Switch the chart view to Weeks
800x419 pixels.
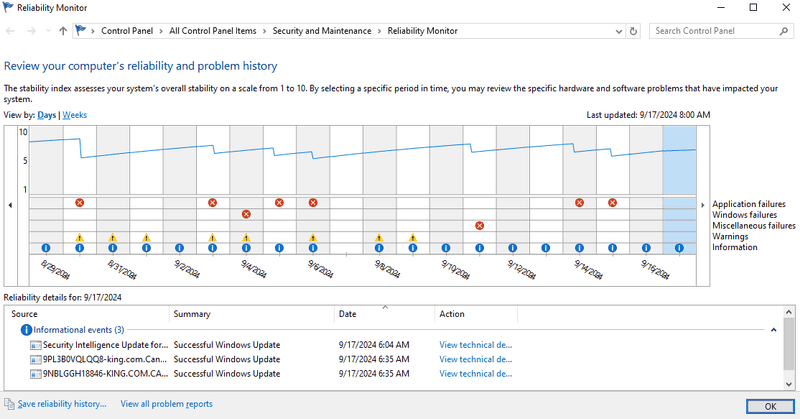pos(75,115)
